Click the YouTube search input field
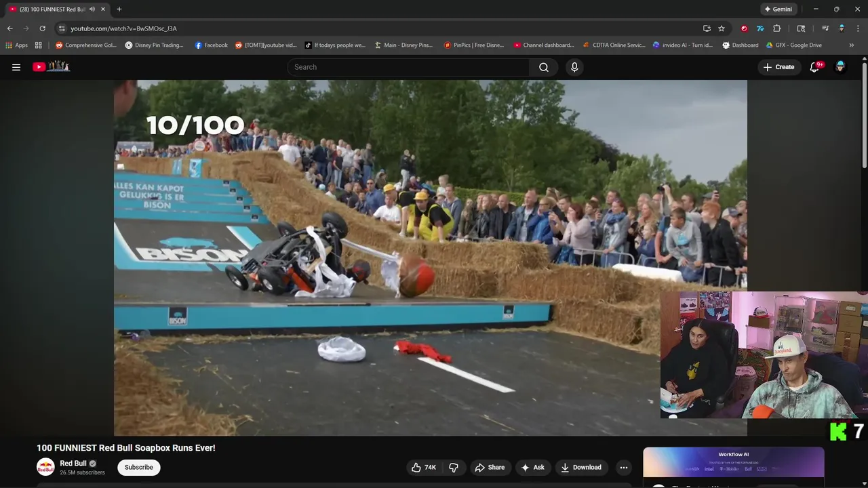The image size is (868, 488). 409,67
